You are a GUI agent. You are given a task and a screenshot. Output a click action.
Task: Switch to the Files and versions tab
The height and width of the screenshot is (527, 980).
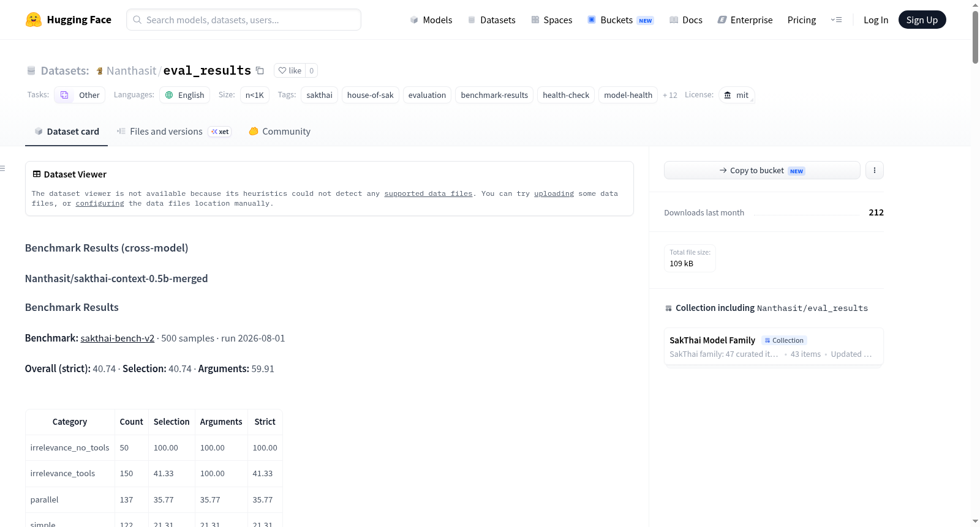(174, 132)
